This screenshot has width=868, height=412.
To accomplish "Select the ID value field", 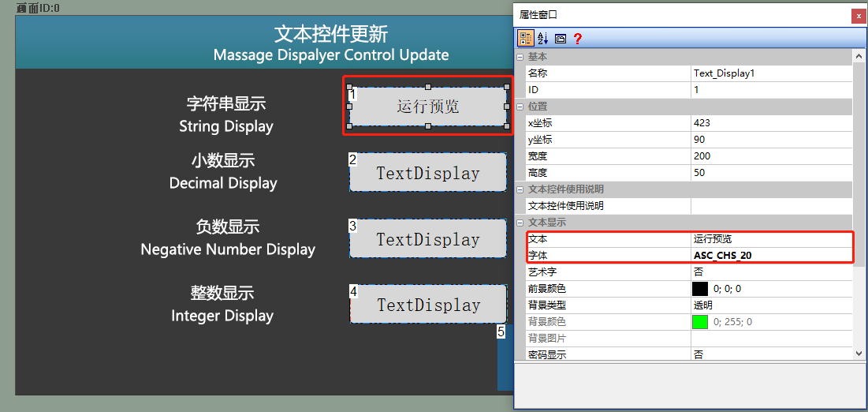I will [771, 89].
